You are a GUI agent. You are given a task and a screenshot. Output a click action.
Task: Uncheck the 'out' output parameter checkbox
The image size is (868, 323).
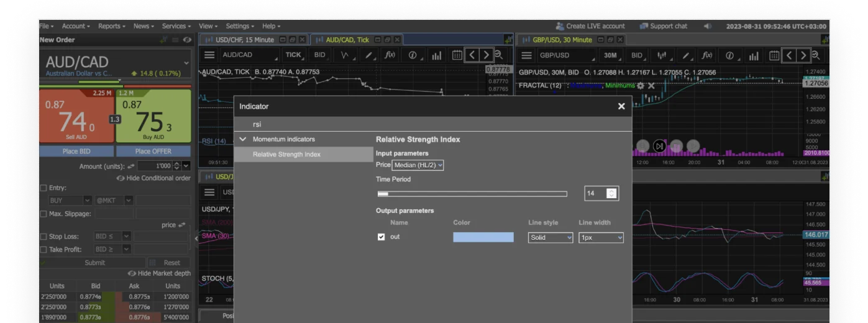click(x=381, y=237)
